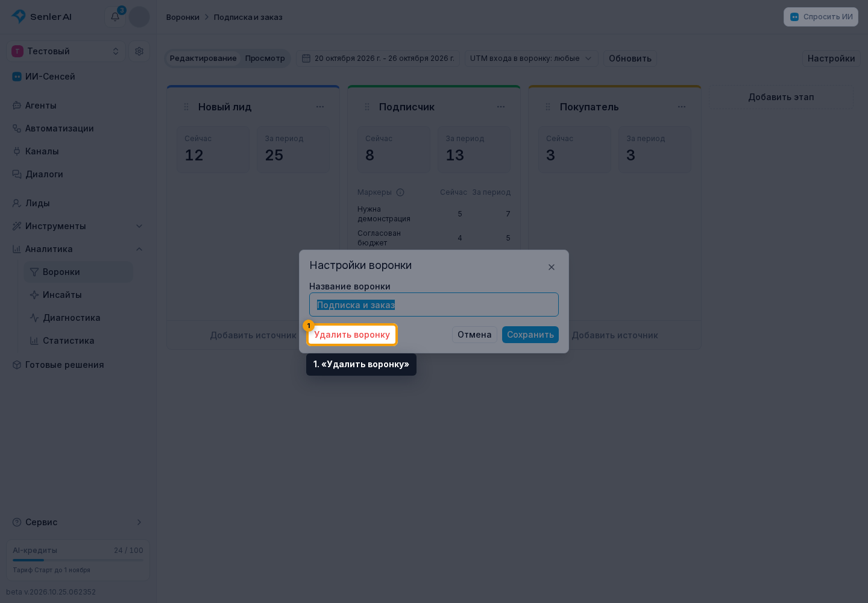
Task: Click the Senler AI logo
Action: click(x=42, y=17)
